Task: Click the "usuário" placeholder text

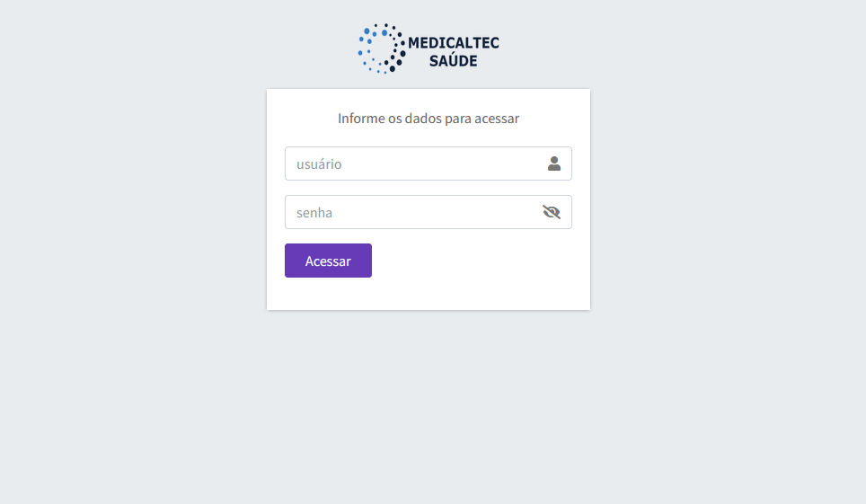Action: pos(319,164)
